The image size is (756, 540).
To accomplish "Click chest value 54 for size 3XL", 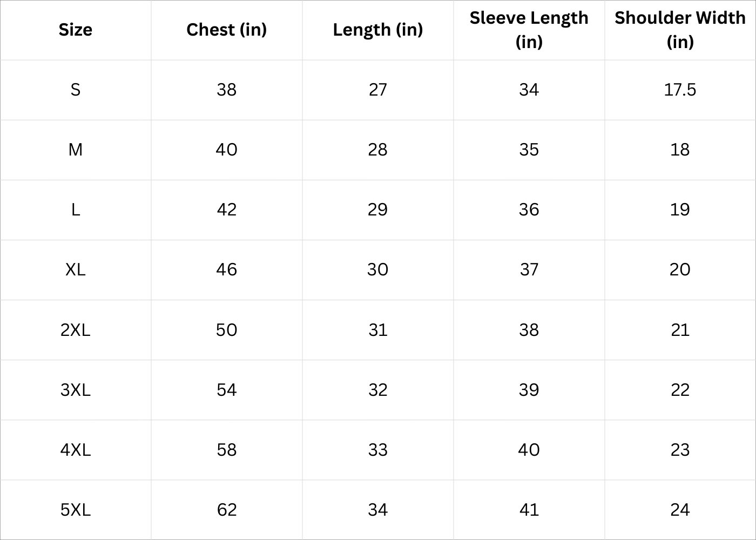I will (227, 390).
